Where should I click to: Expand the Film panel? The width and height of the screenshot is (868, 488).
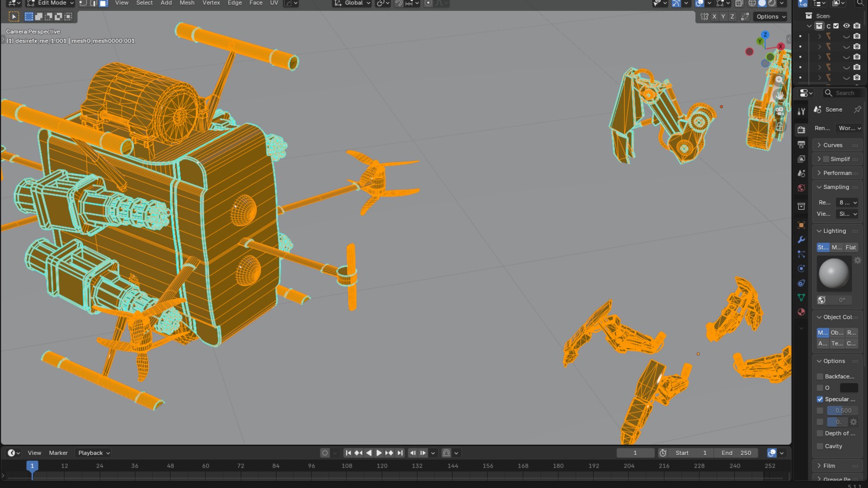coord(838,466)
